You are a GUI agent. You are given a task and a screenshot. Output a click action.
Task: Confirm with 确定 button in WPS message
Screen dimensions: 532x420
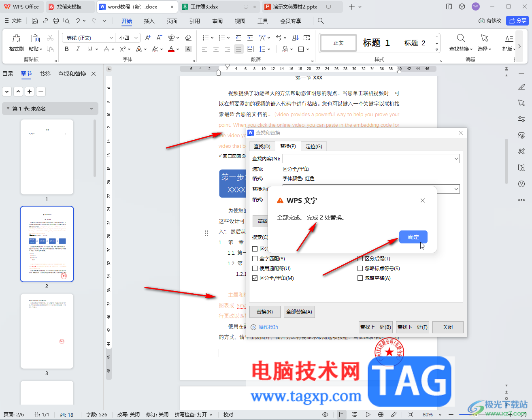(413, 237)
